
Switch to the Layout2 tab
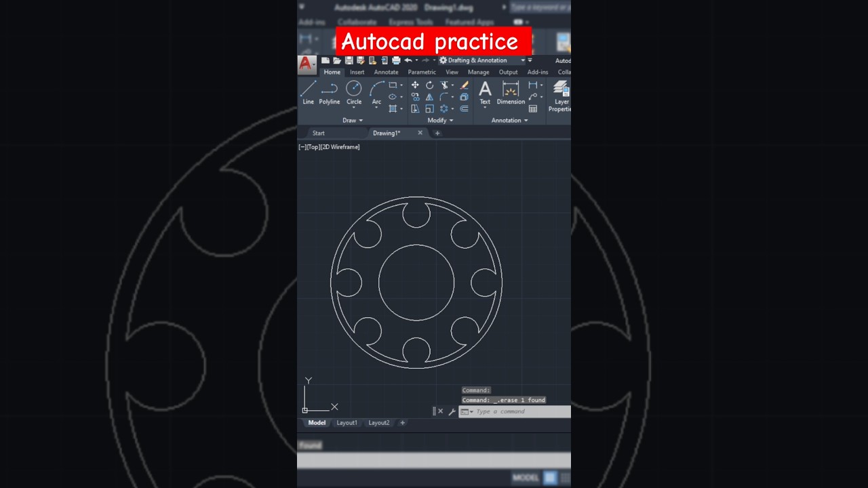point(379,423)
